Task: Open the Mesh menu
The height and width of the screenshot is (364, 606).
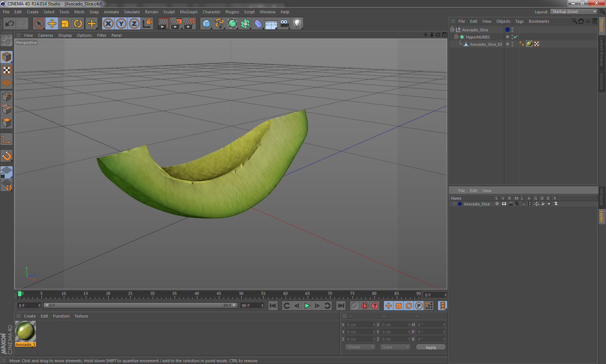Action: pos(79,12)
